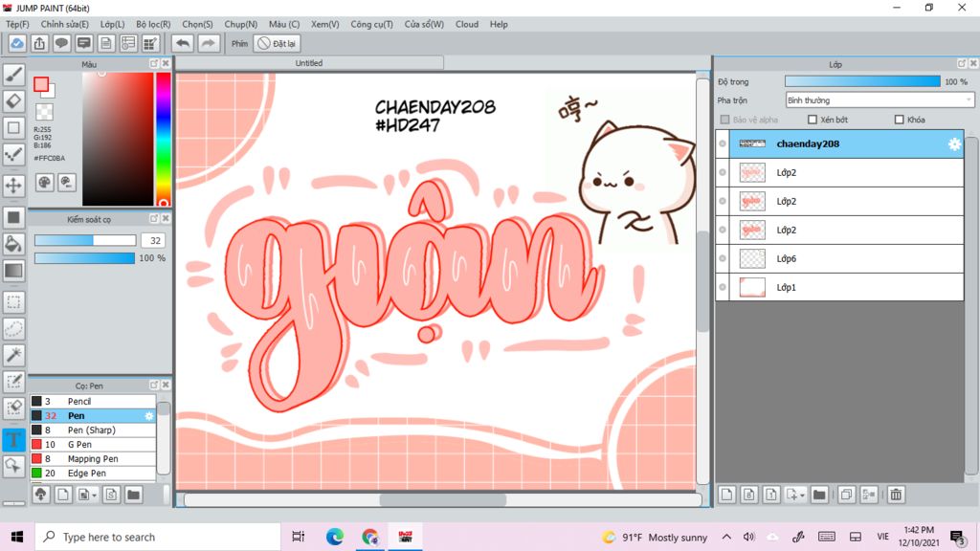Select the rectangular Selection tool

click(x=13, y=302)
